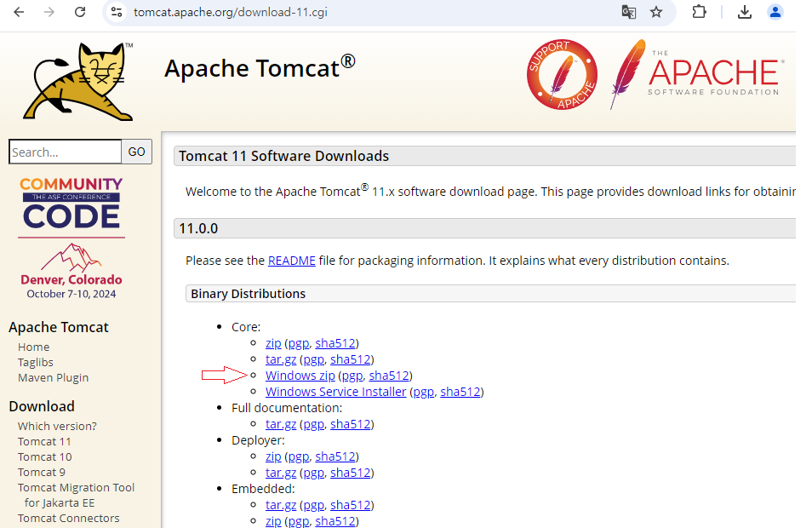Open the translate page icon
The image size is (812, 528).
coord(628,12)
